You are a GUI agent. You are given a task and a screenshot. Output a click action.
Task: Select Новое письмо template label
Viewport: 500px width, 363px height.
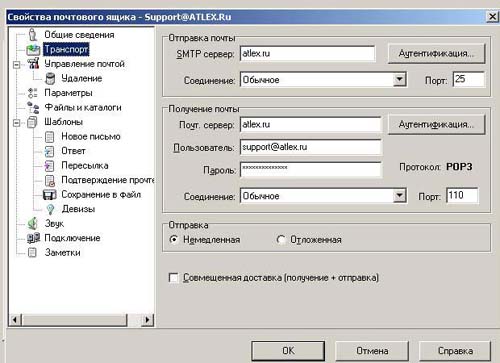(91, 136)
